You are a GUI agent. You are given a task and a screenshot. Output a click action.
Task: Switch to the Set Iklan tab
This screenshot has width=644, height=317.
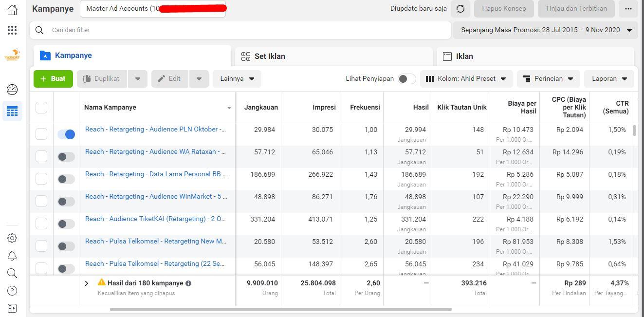click(333, 56)
